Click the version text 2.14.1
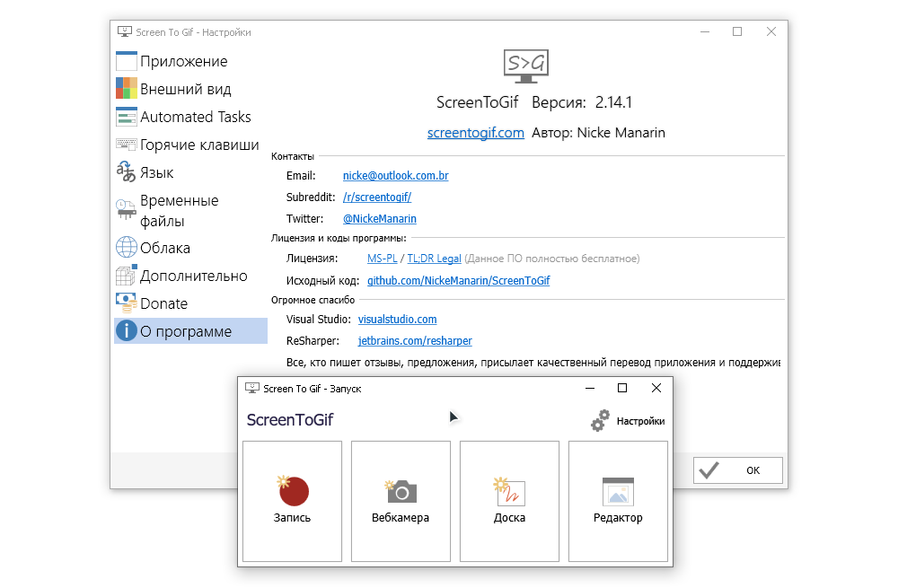 pyautogui.click(x=613, y=102)
